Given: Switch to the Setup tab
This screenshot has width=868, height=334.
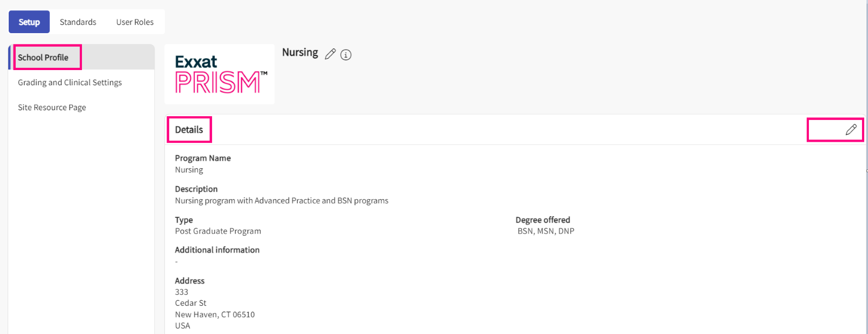Looking at the screenshot, I should 29,22.
